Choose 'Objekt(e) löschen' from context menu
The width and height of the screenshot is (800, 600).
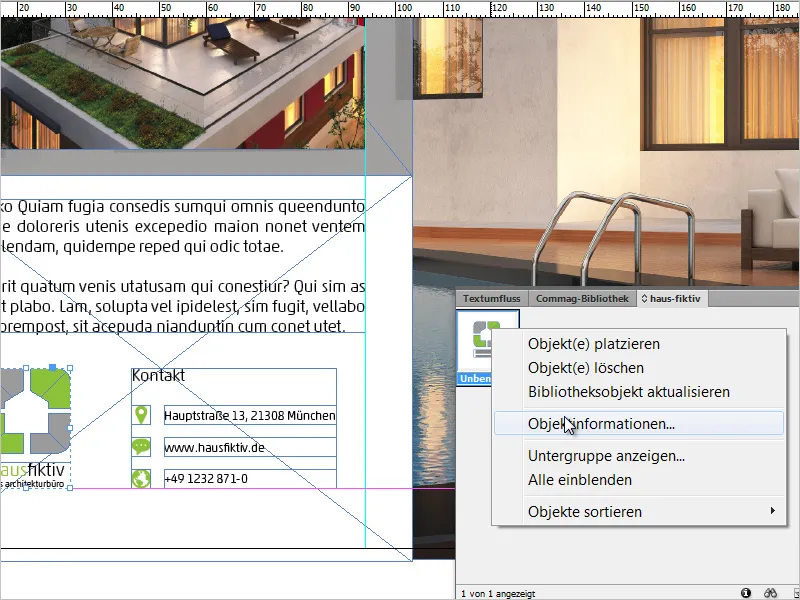pos(586,368)
